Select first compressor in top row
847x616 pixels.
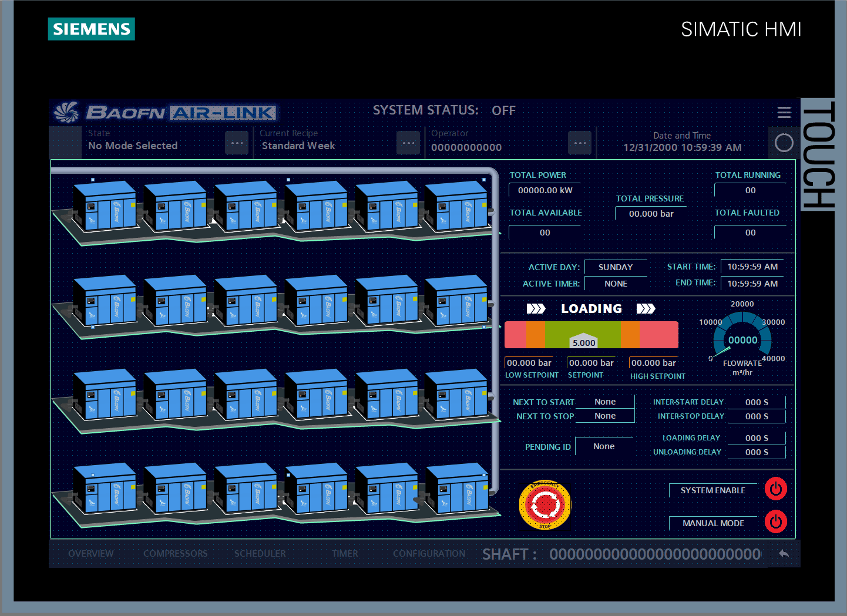[105, 206]
